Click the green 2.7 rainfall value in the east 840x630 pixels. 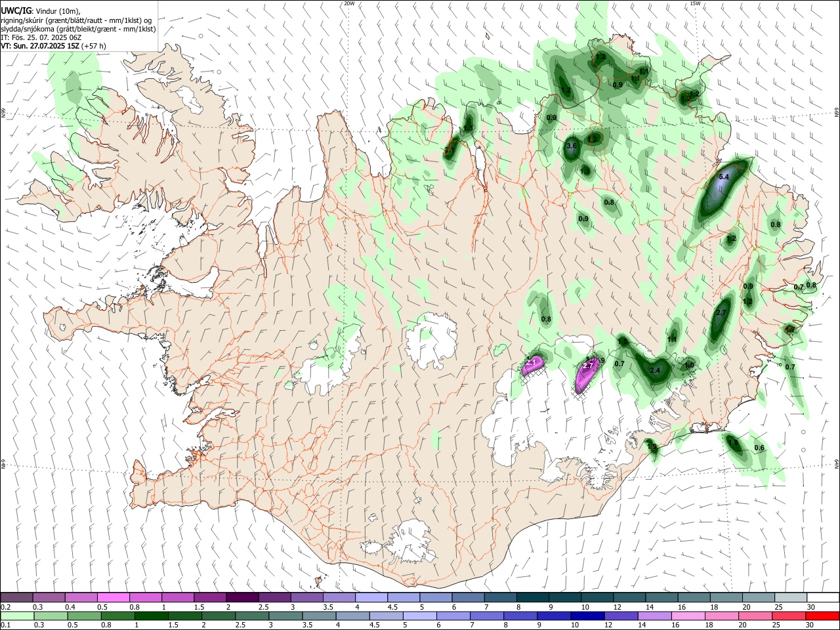tap(721, 313)
